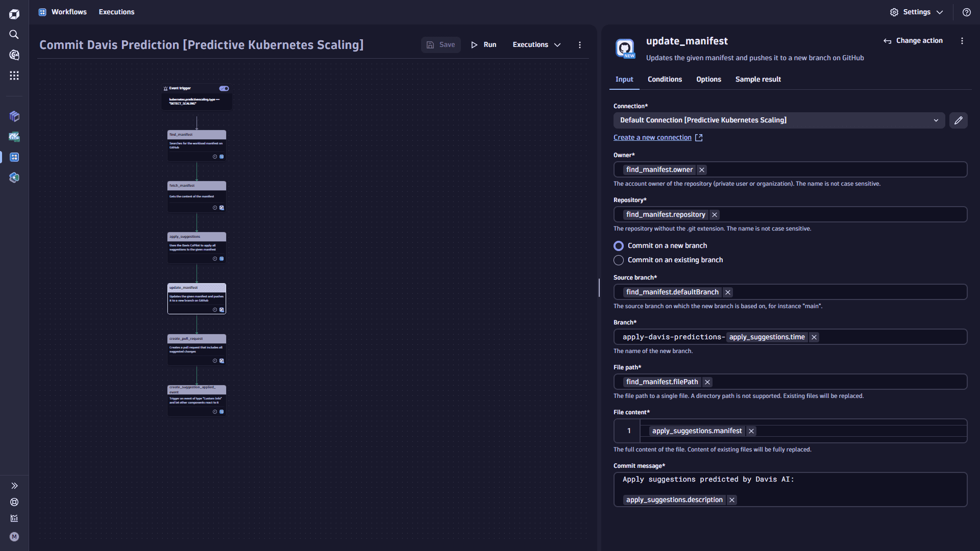The height and width of the screenshot is (551, 980).
Task: Switch to the Input tab
Action: point(624,80)
